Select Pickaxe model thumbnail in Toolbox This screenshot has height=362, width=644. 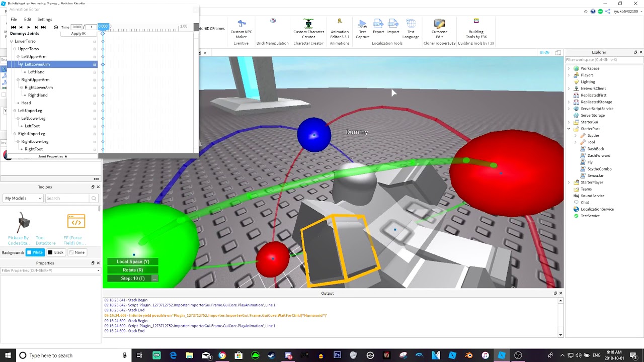pyautogui.click(x=23, y=223)
